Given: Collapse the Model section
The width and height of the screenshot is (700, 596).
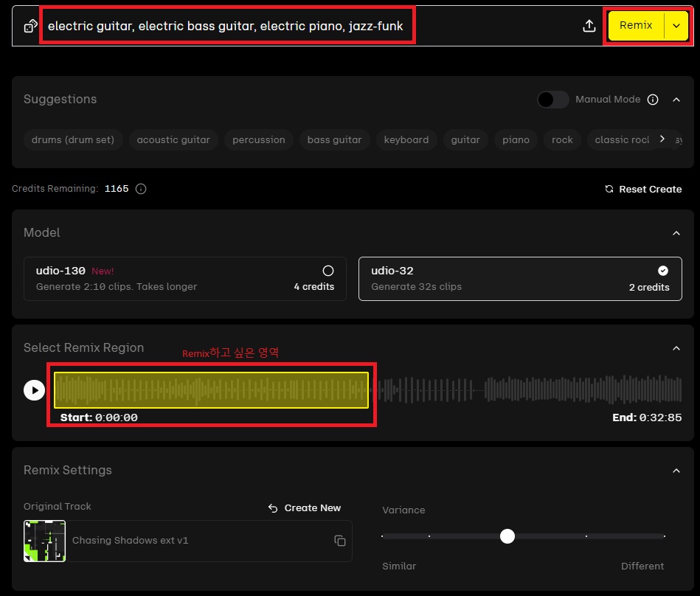Looking at the screenshot, I should click(676, 233).
